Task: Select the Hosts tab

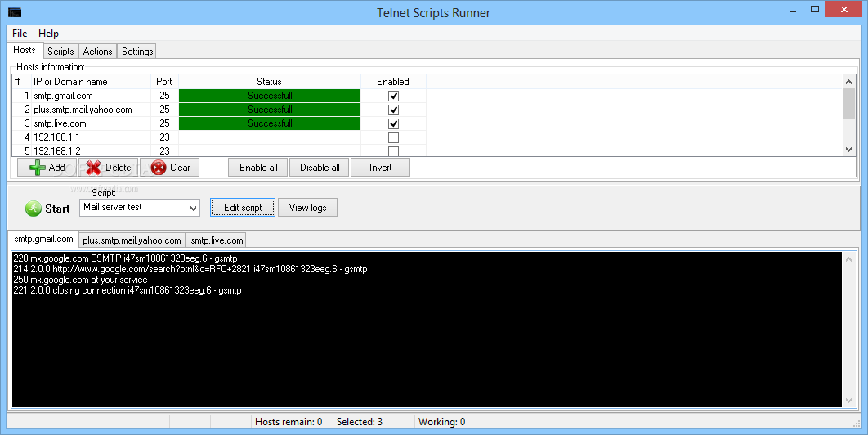Action: click(x=25, y=50)
